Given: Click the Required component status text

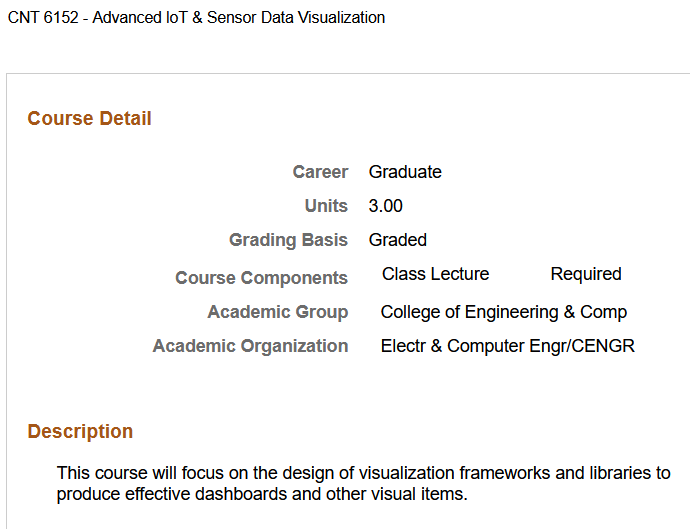Looking at the screenshot, I should point(586,274).
